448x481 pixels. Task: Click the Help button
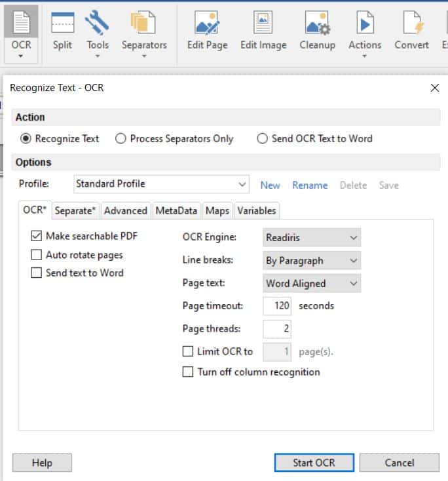coord(42,463)
